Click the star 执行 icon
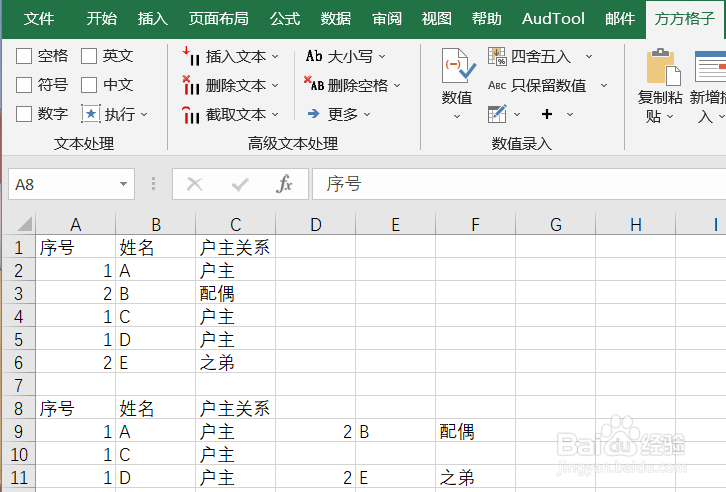 coord(91,114)
